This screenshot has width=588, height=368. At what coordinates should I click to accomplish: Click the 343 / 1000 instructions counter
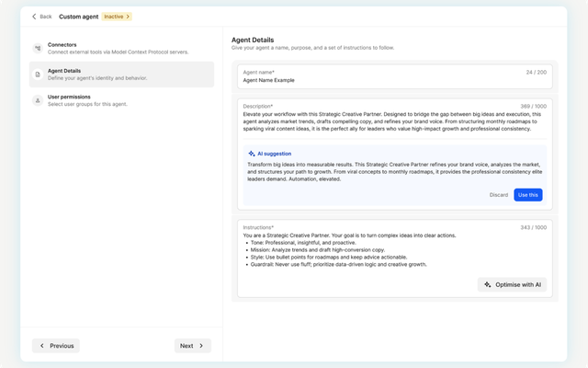click(533, 227)
